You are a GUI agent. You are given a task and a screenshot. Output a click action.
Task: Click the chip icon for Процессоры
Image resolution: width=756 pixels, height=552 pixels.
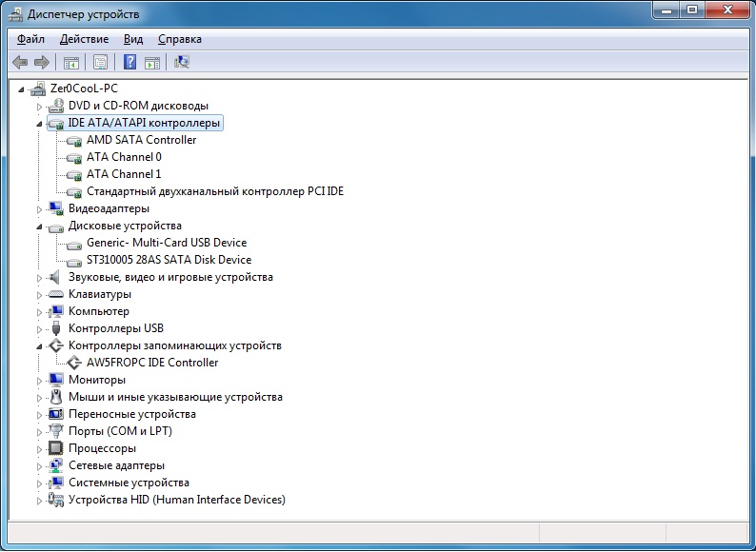(56, 448)
